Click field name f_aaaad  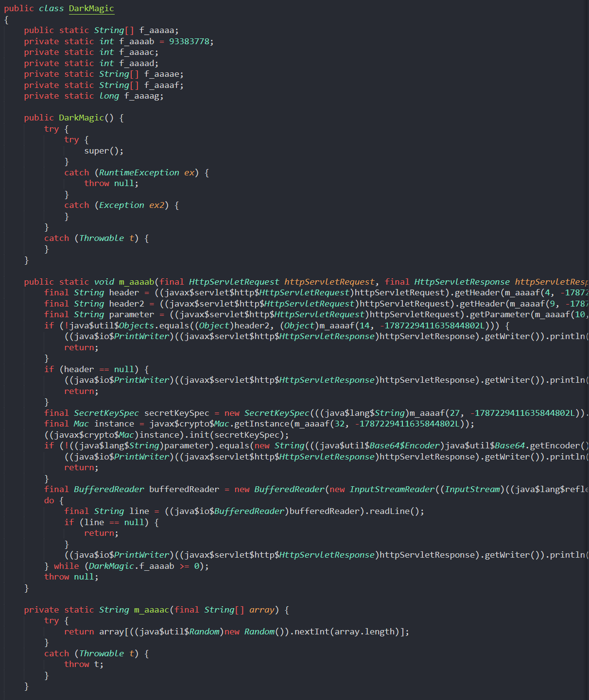(137, 63)
